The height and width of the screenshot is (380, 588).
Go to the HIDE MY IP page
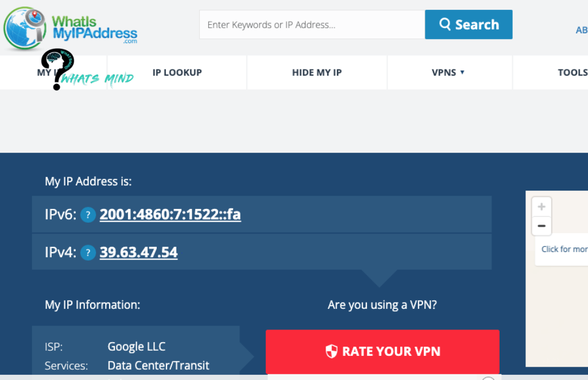[316, 72]
